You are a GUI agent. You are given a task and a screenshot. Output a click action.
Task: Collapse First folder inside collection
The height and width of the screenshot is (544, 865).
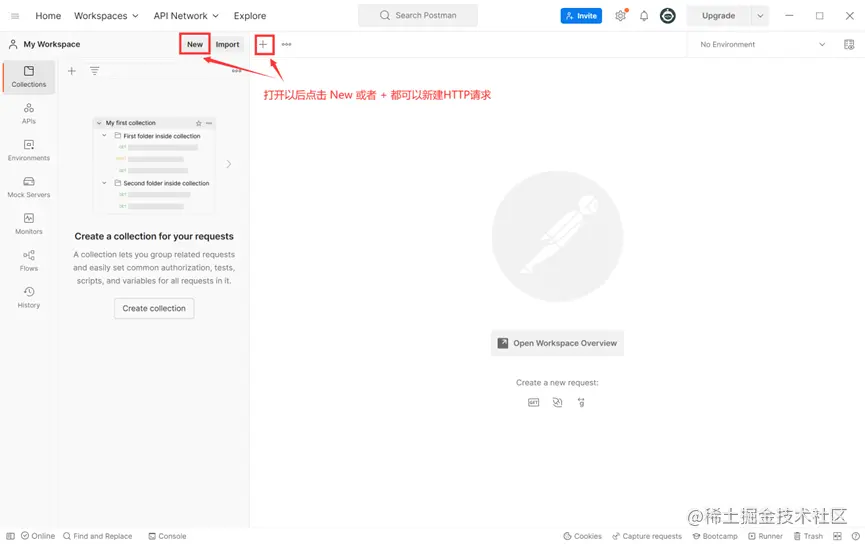104,136
